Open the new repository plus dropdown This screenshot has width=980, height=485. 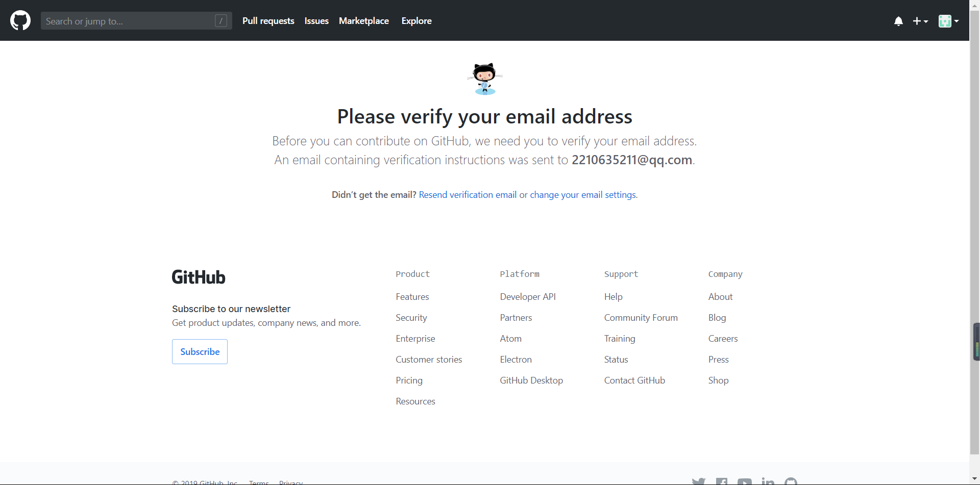coord(920,21)
